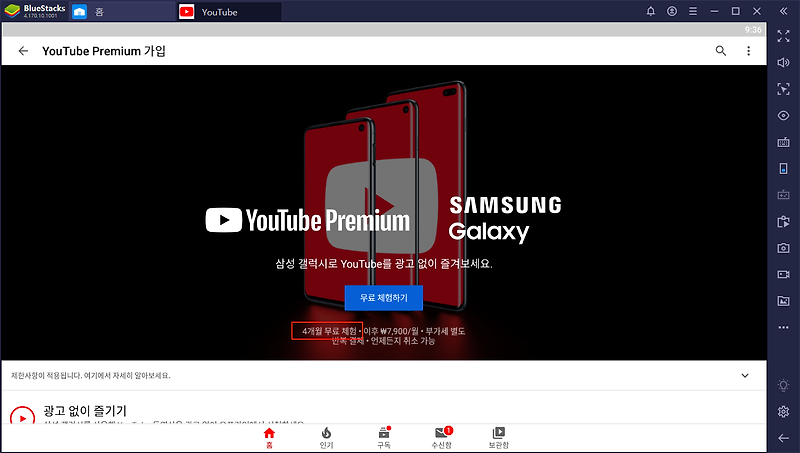Image resolution: width=800 pixels, height=453 pixels.
Task: Open the 수신함 inbox tab
Action: click(442, 438)
